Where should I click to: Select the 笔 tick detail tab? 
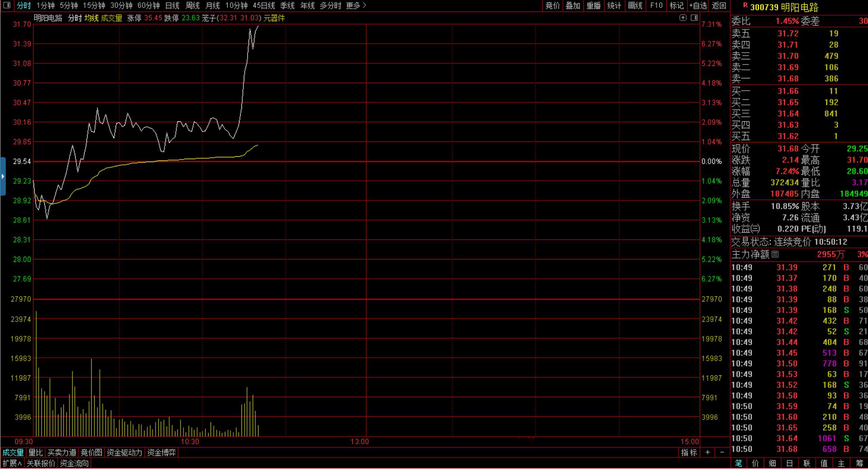point(738,463)
